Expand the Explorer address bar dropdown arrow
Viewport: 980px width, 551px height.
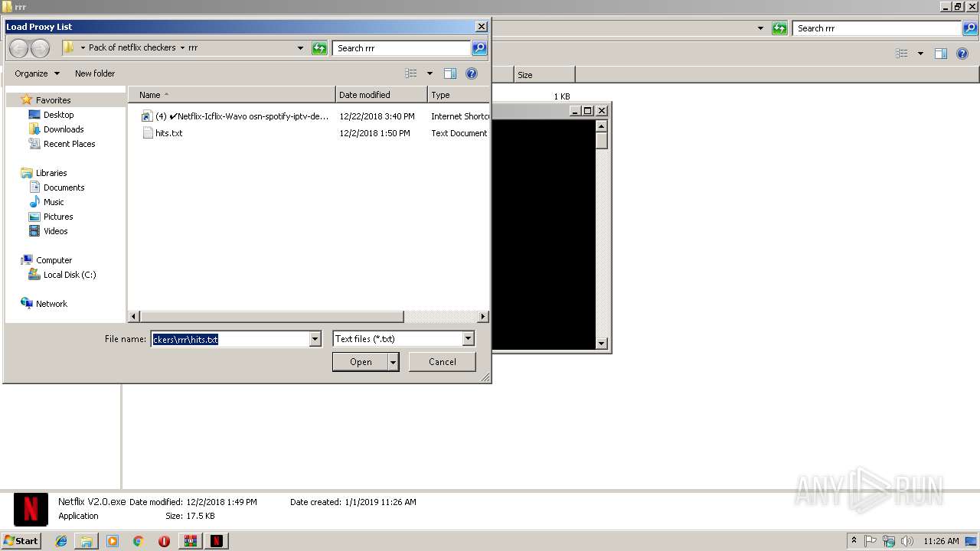(x=760, y=28)
